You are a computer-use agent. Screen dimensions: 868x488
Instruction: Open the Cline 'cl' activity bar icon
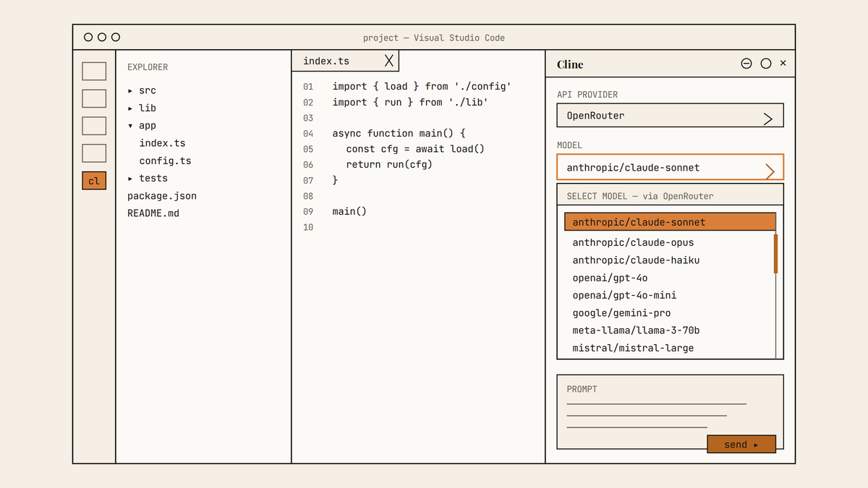point(94,181)
